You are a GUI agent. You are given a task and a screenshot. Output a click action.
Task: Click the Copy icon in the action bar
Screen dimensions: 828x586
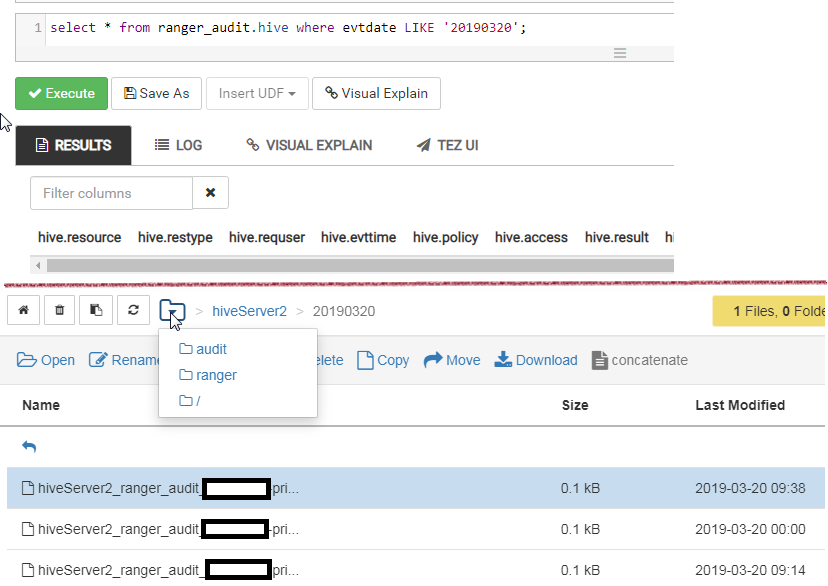pos(363,359)
